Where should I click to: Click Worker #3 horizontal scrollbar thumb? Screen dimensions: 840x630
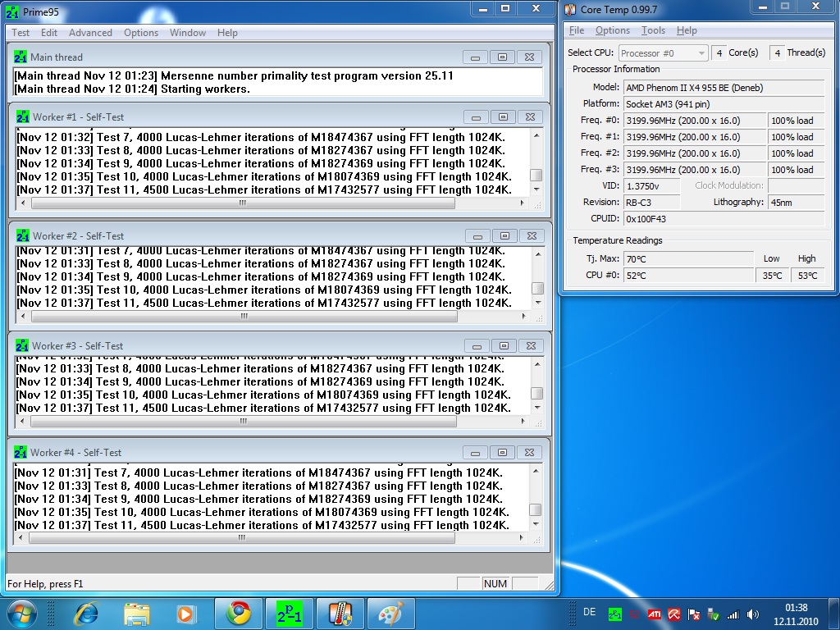click(244, 421)
